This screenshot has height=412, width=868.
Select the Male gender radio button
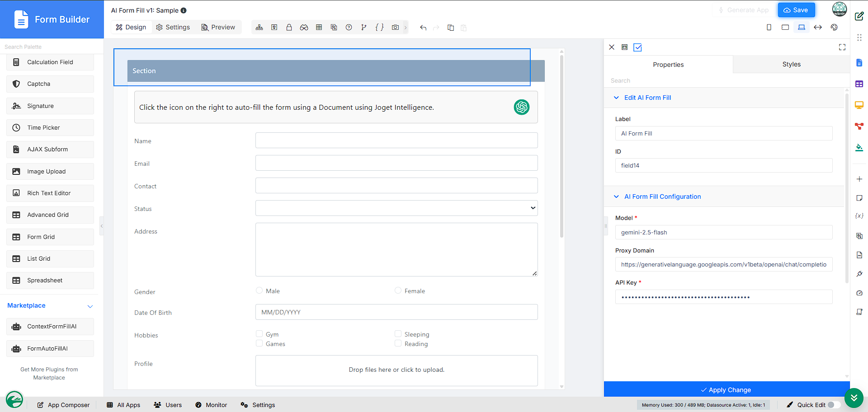click(x=259, y=290)
